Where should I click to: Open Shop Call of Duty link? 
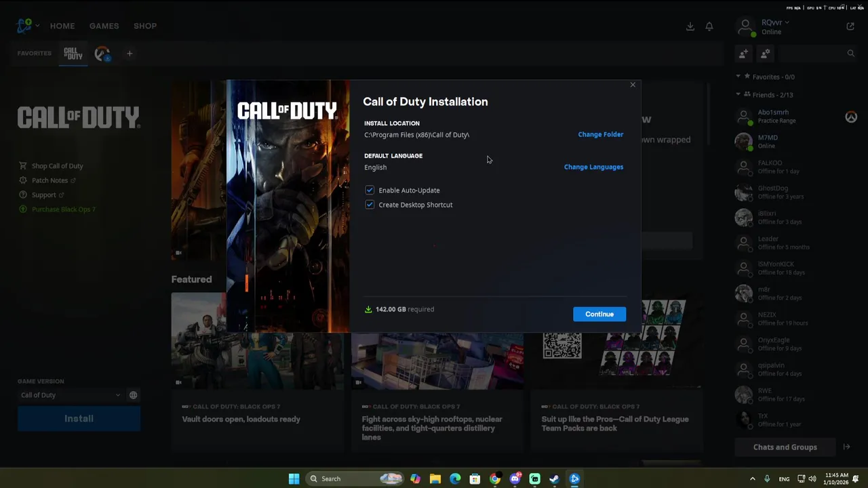point(51,165)
